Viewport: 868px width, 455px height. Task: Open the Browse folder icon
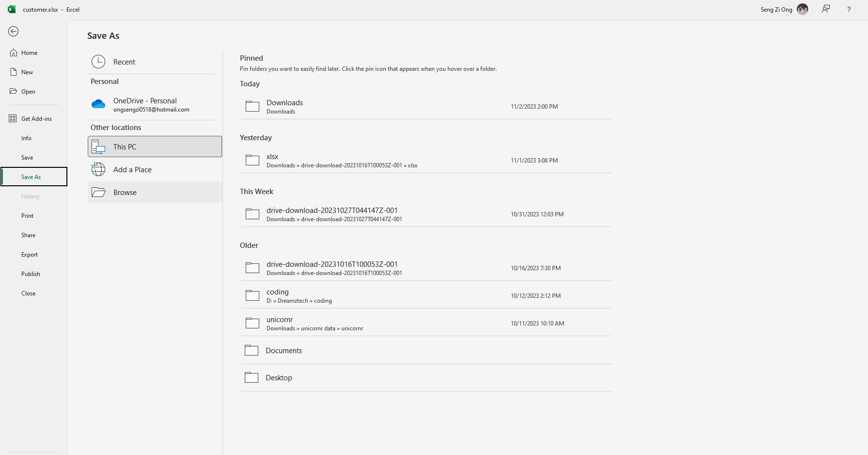98,192
